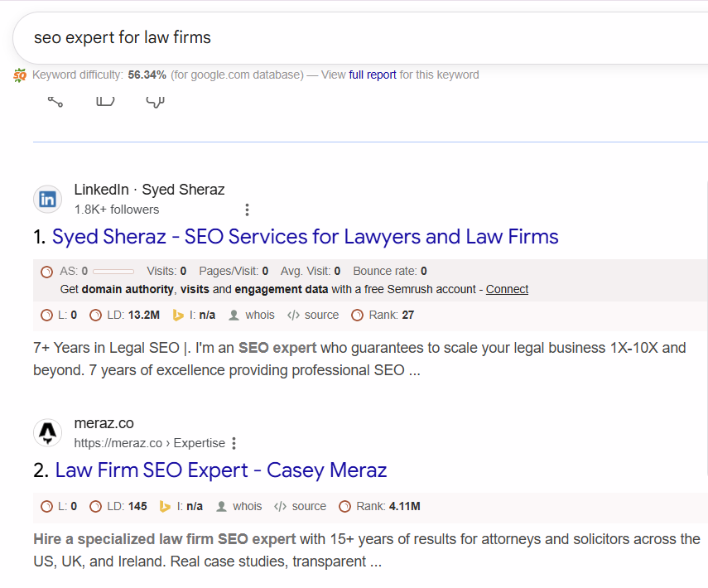This screenshot has width=708, height=588.
Task: Click the search box with query text
Action: pos(360,38)
